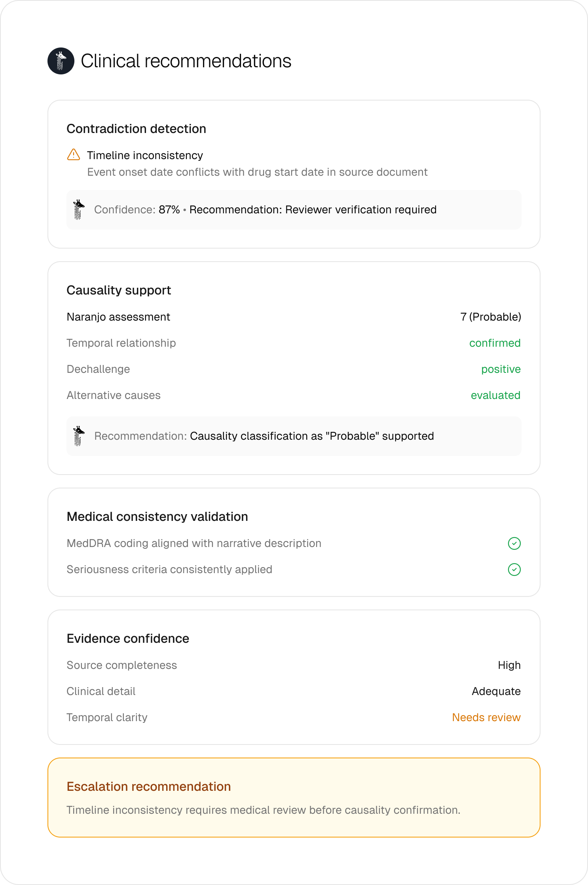Viewport: 588px width, 885px height.
Task: Select the Evidence confidence section title
Action: tap(128, 639)
